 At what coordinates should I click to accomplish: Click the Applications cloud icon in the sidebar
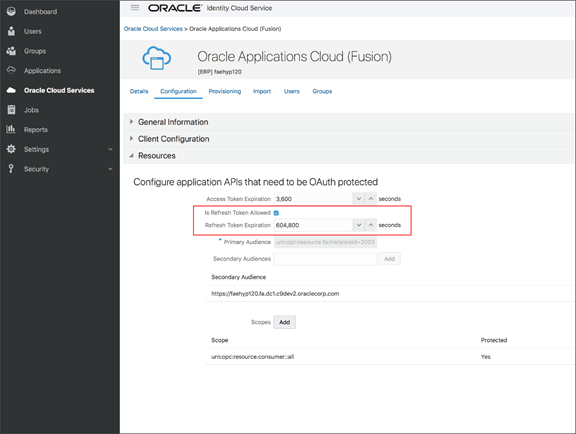tap(11, 70)
